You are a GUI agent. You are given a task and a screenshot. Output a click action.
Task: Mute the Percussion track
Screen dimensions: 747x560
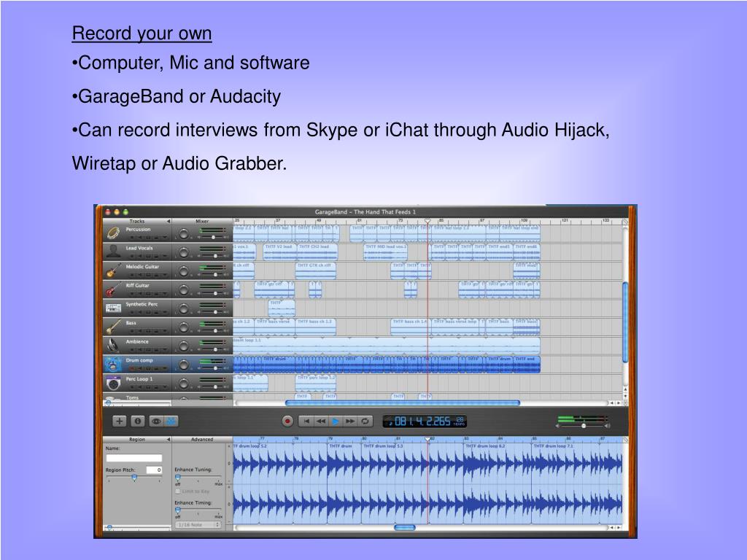141,237
